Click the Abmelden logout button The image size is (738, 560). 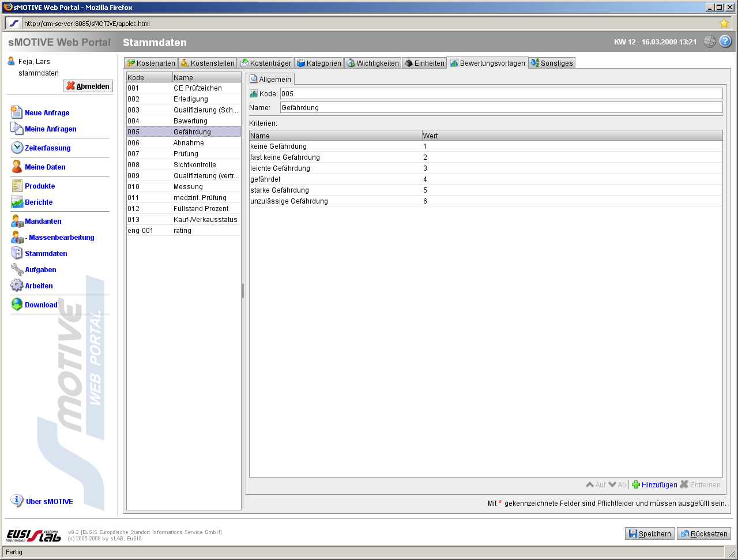88,86
